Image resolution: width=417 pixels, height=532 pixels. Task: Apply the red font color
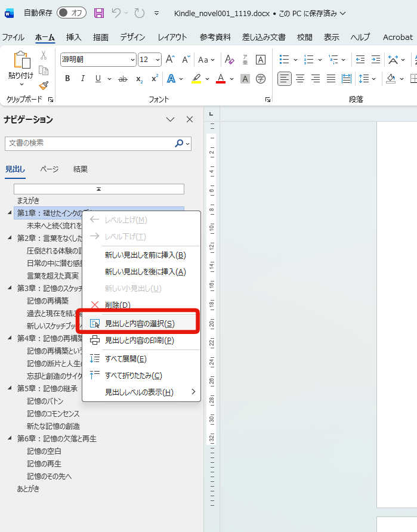221,79
